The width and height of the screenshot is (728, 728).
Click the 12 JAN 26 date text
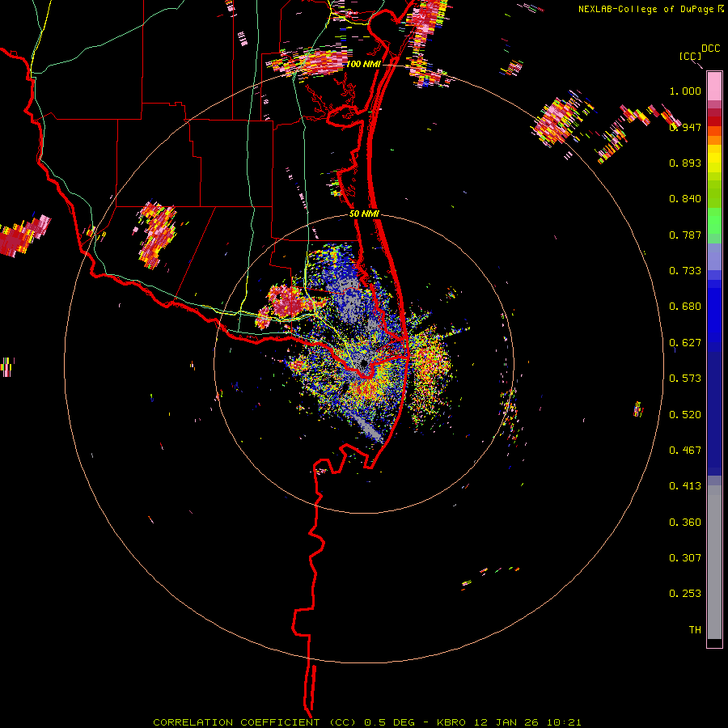coord(506,722)
